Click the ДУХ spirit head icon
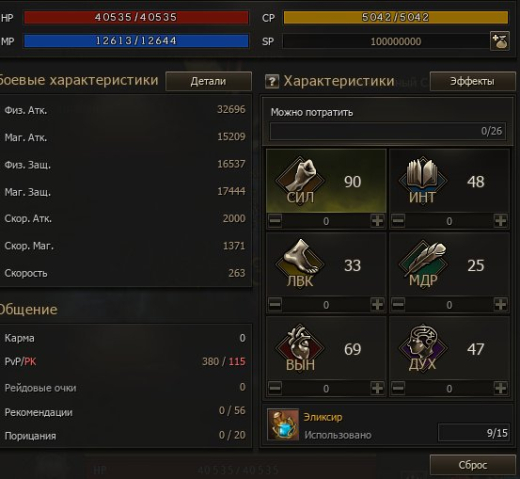520x479 pixels. click(423, 348)
